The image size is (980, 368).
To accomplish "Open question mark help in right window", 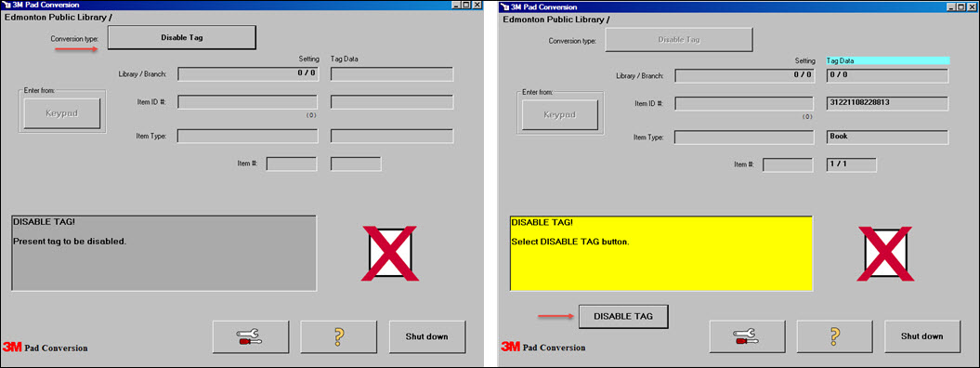I will (834, 336).
